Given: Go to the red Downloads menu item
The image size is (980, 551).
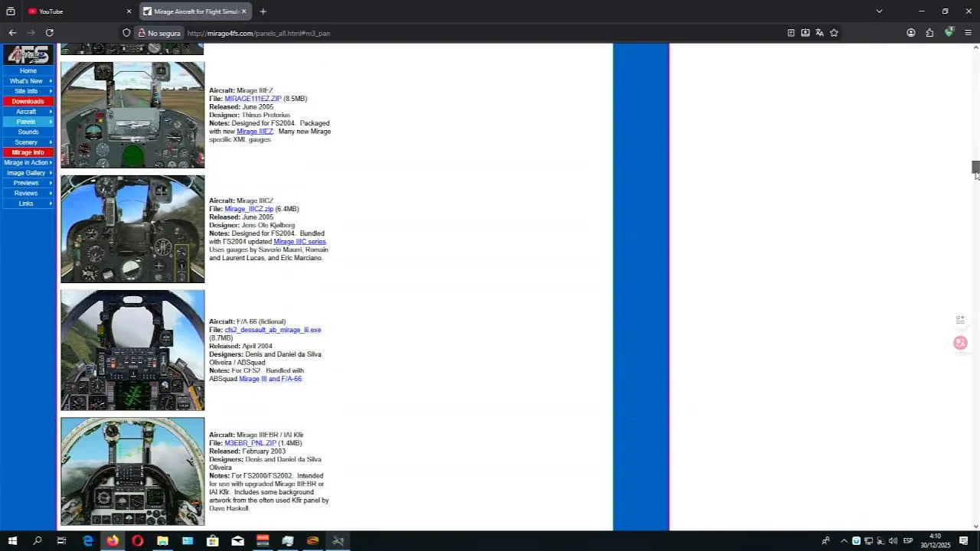Looking at the screenshot, I should pos(28,101).
